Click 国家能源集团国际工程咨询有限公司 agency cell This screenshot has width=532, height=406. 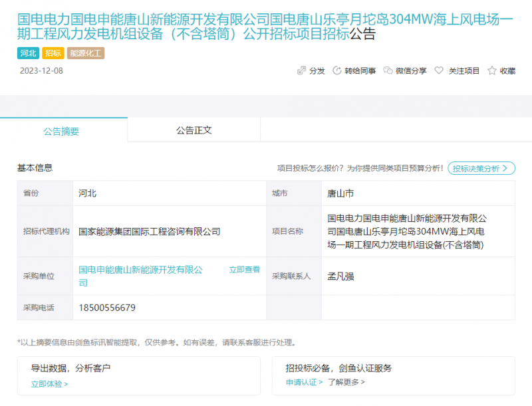pyautogui.click(x=170, y=231)
